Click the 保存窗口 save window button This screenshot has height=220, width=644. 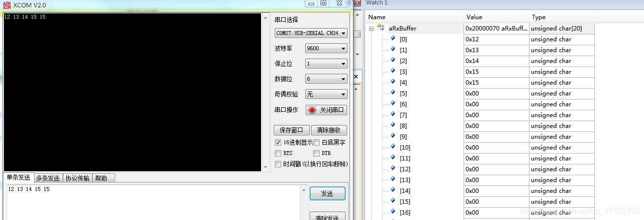tap(292, 130)
